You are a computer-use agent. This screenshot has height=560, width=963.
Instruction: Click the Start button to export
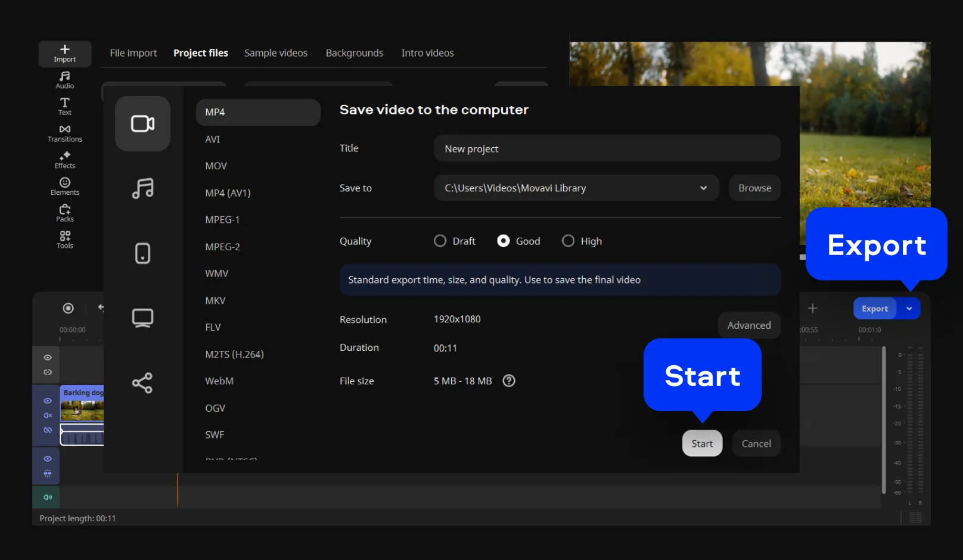[x=702, y=443]
